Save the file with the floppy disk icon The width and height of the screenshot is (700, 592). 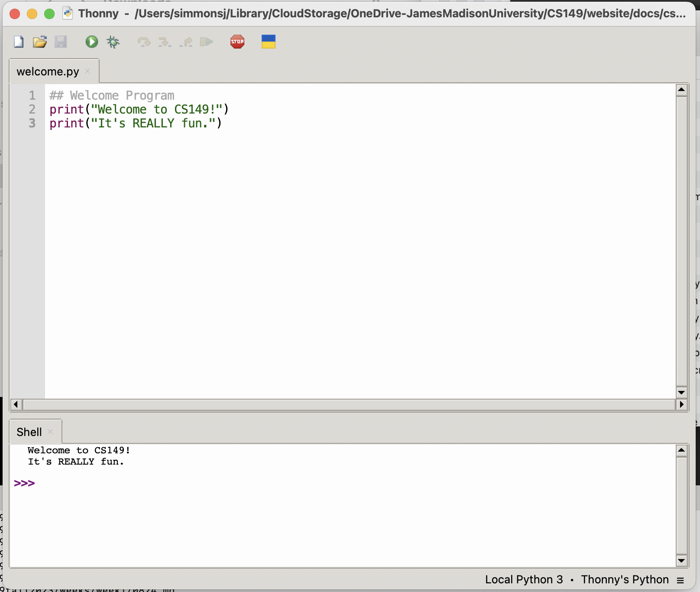pos(61,42)
